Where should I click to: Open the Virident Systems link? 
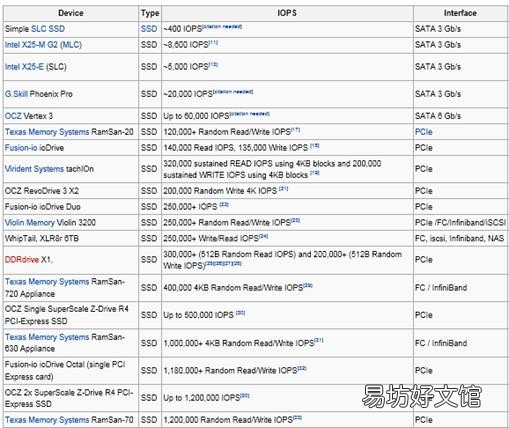tap(34, 169)
